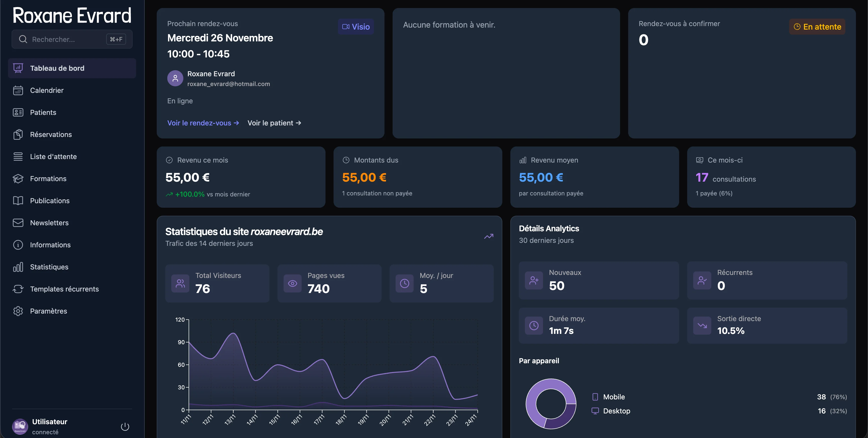
Task: Click the device breakdown donut chart
Action: pyautogui.click(x=551, y=404)
